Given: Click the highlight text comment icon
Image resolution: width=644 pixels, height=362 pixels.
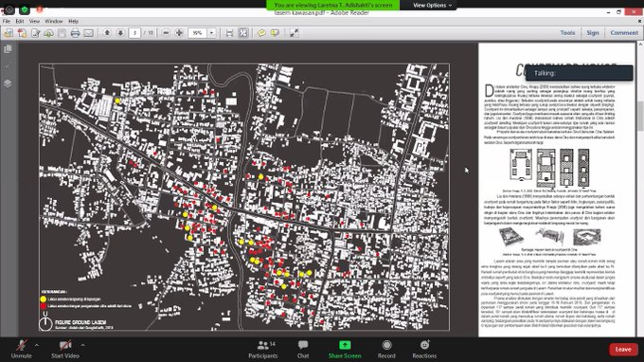Looking at the screenshot, I should click(x=275, y=33).
